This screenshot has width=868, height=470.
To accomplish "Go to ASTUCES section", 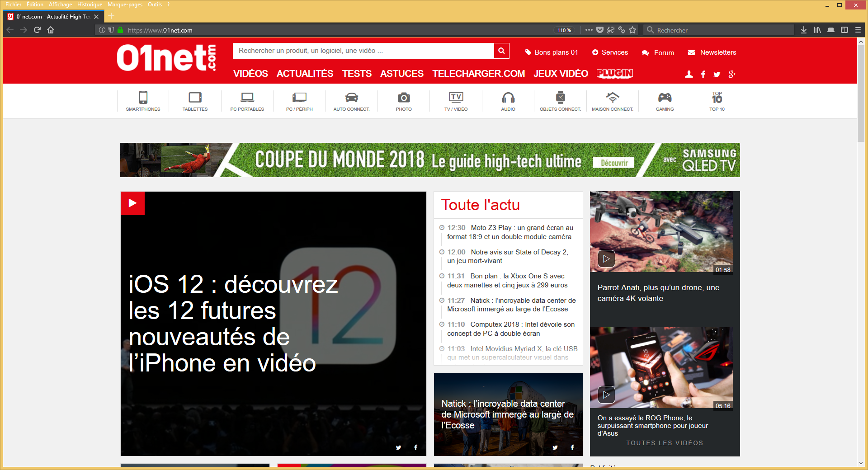I will point(402,74).
